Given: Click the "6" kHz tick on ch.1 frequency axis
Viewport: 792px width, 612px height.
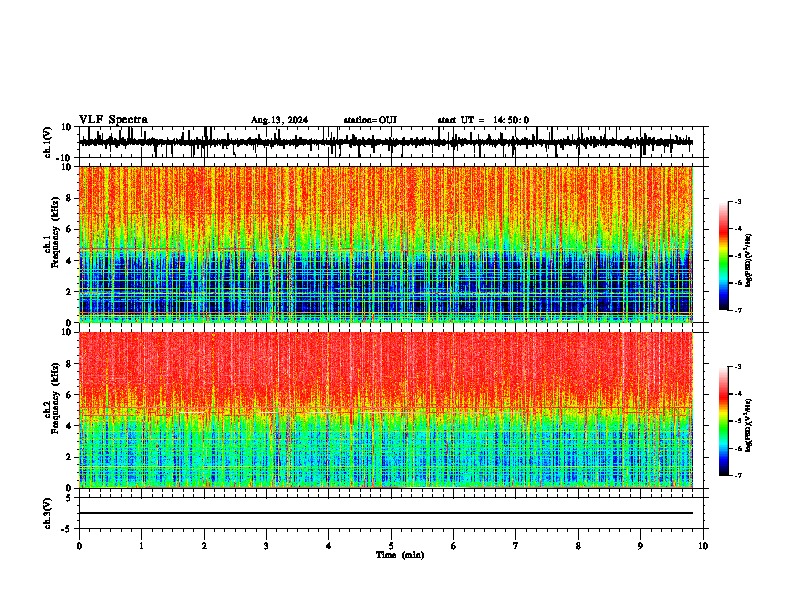Looking at the screenshot, I should (x=69, y=229).
